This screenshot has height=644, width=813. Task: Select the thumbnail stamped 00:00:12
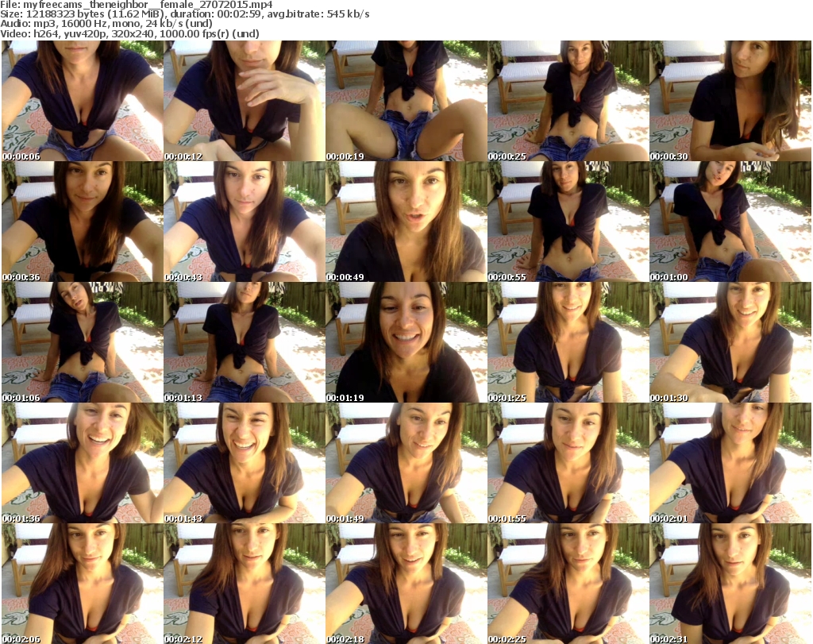pyautogui.click(x=245, y=101)
